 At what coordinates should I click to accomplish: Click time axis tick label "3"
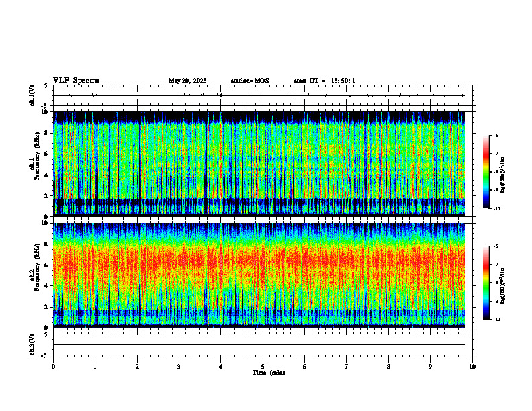point(179,367)
